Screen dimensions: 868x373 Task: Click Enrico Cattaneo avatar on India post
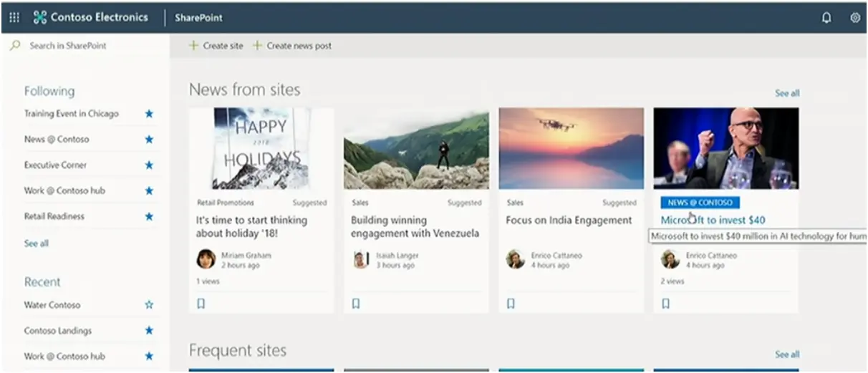point(516,259)
